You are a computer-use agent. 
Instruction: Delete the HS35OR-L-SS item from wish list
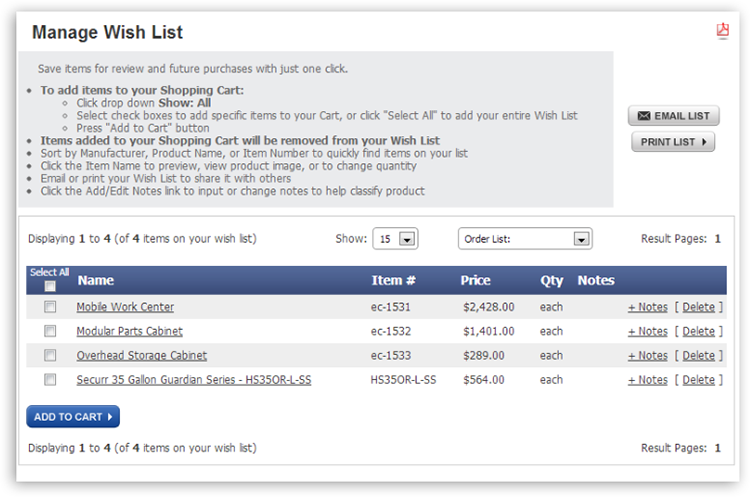pyautogui.click(x=698, y=380)
